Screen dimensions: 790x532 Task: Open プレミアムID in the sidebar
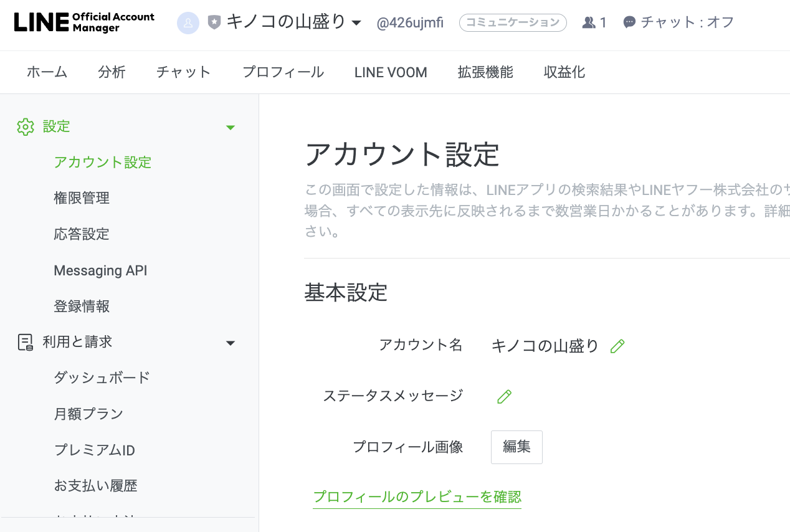[x=95, y=450]
